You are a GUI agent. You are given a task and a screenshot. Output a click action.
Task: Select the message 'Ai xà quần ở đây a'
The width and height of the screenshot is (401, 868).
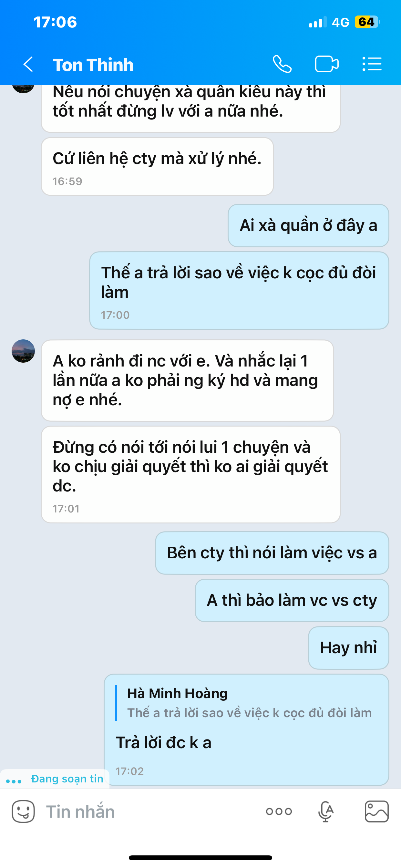[x=308, y=225]
